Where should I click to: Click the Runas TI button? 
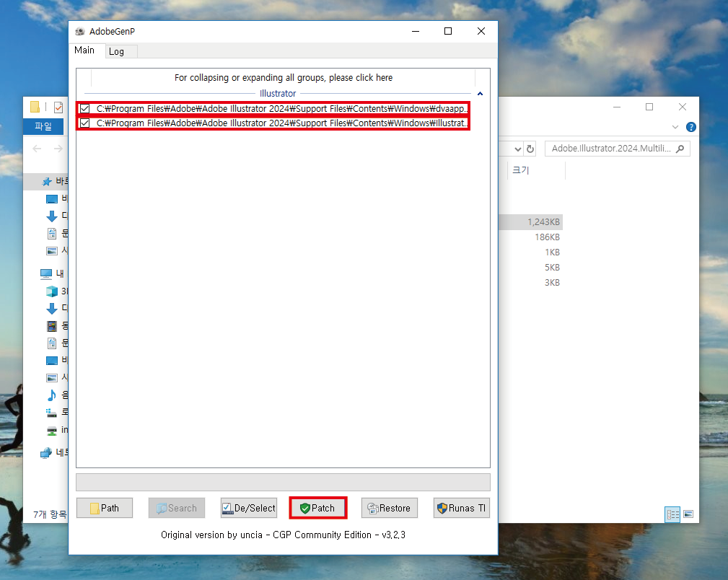pyautogui.click(x=462, y=508)
